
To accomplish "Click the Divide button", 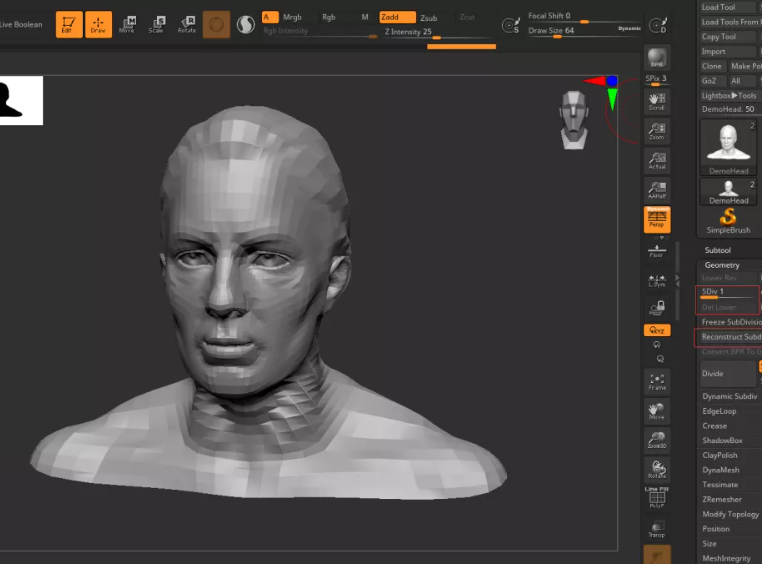I will tap(727, 374).
